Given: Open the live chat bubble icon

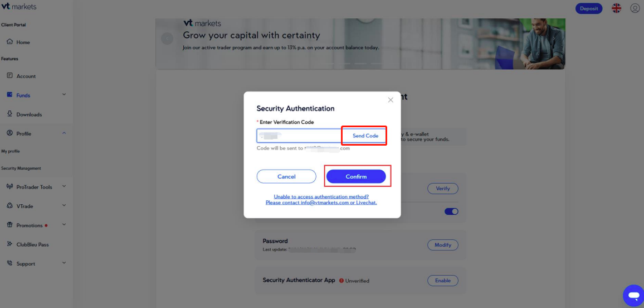Looking at the screenshot, I should (633, 295).
